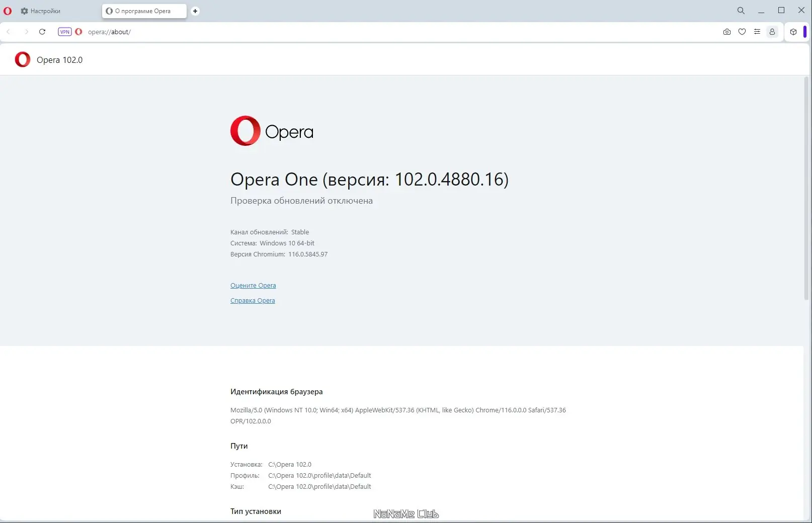This screenshot has height=523, width=812.
Task: Click the Установка path C:\Opera 102.0
Action: pos(290,465)
